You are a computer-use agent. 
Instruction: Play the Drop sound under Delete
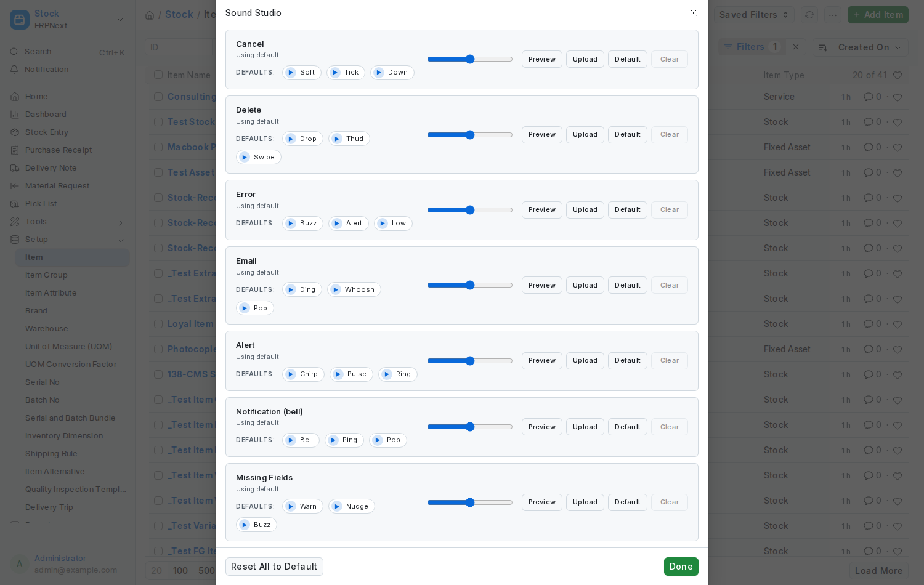pyautogui.click(x=302, y=139)
